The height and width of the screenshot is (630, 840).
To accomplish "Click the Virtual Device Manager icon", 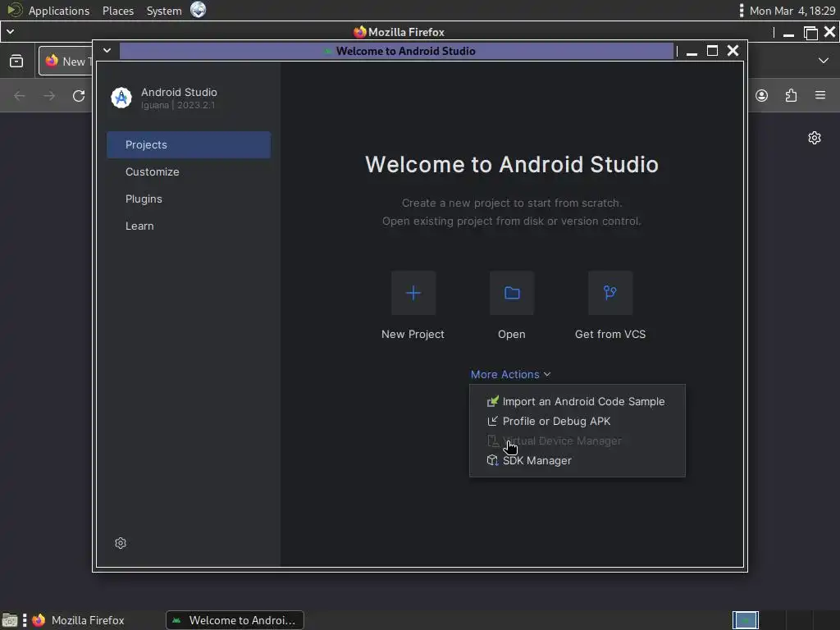I will 492,441.
